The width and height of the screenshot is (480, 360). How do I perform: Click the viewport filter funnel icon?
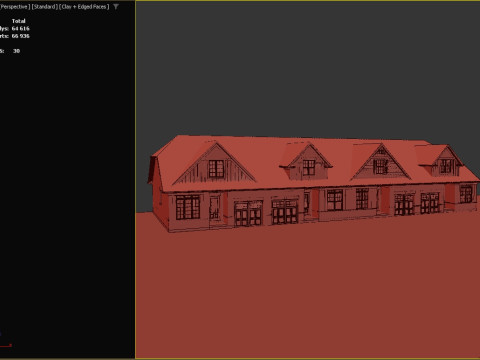(116, 7)
